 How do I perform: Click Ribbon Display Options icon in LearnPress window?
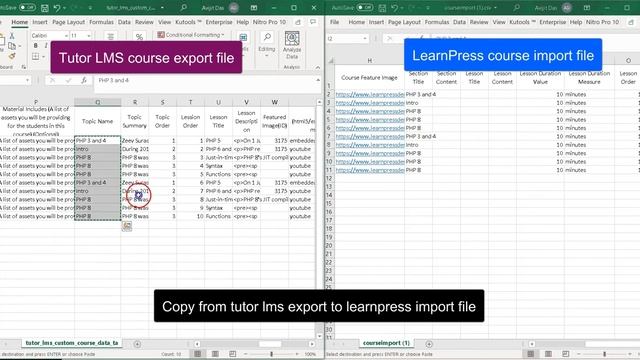tap(587, 7)
